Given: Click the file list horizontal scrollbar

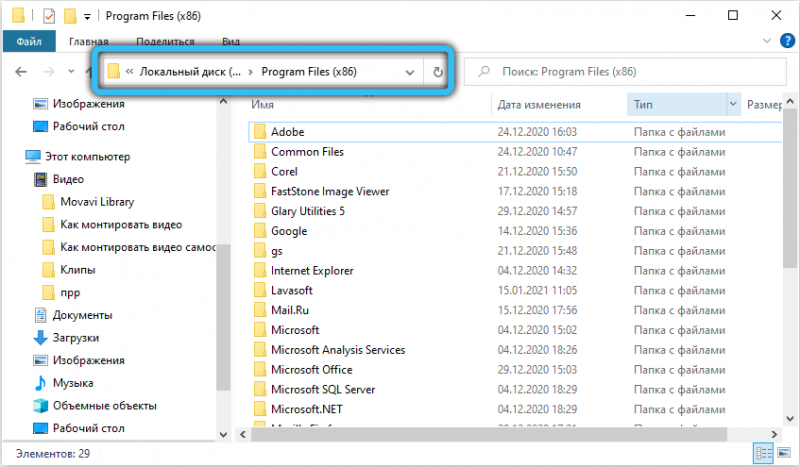Looking at the screenshot, I should coord(489,434).
